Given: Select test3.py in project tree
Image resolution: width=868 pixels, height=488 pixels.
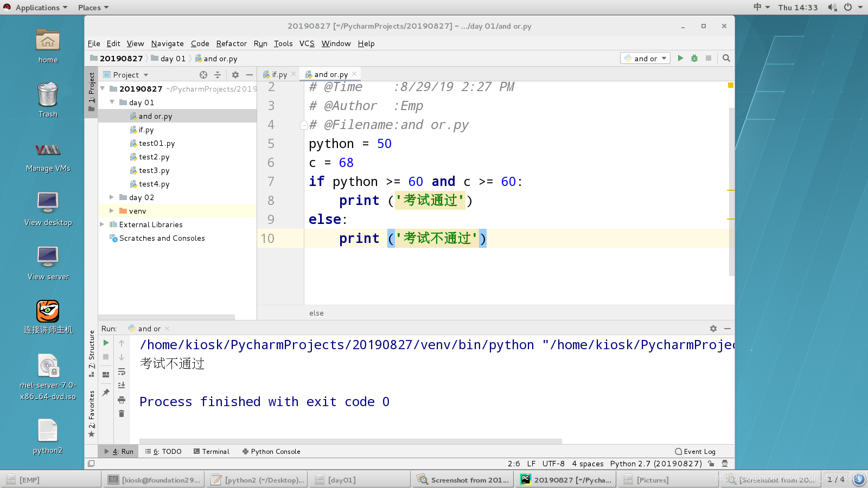Looking at the screenshot, I should pos(154,170).
